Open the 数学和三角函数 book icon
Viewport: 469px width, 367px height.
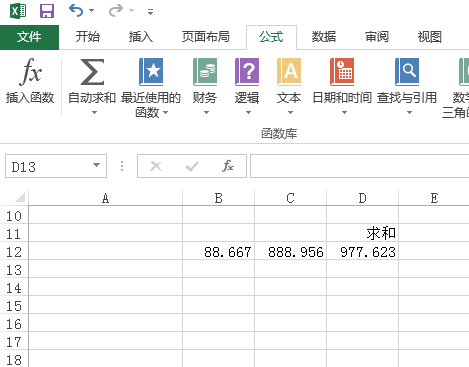(x=464, y=72)
